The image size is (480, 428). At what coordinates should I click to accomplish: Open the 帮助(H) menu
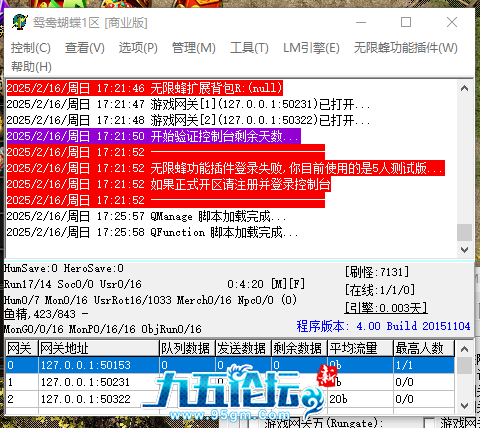click(x=31, y=67)
